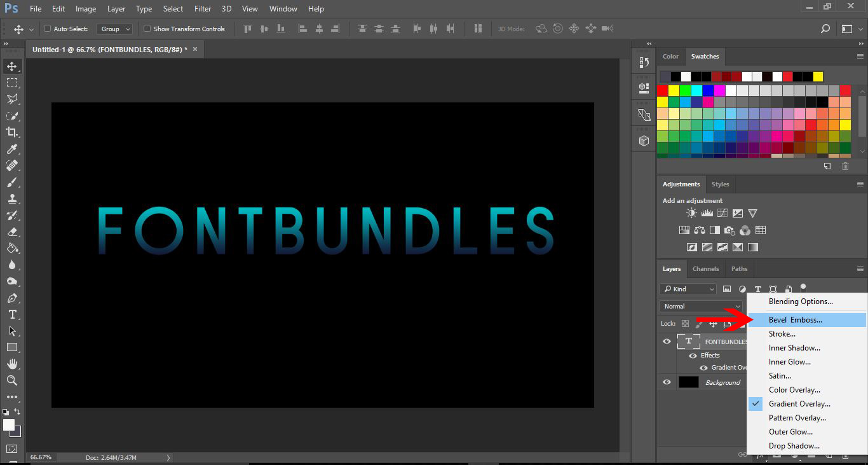Viewport: 868px width, 465px height.
Task: Toggle the Auto-Select checkbox
Action: coord(47,29)
